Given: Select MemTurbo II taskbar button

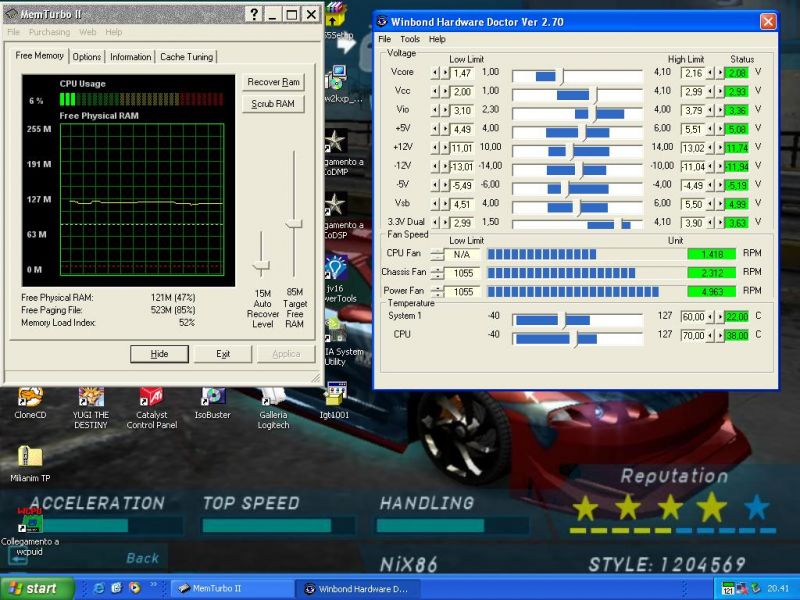Looking at the screenshot, I should point(231,588).
